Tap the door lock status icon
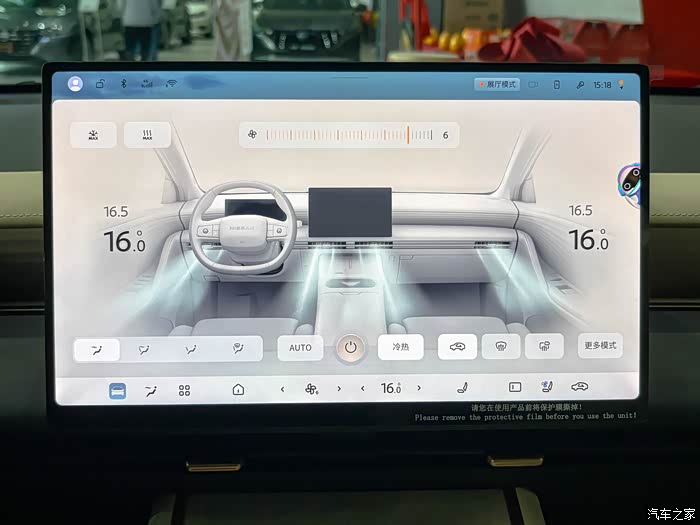The width and height of the screenshot is (700, 525). point(100,83)
